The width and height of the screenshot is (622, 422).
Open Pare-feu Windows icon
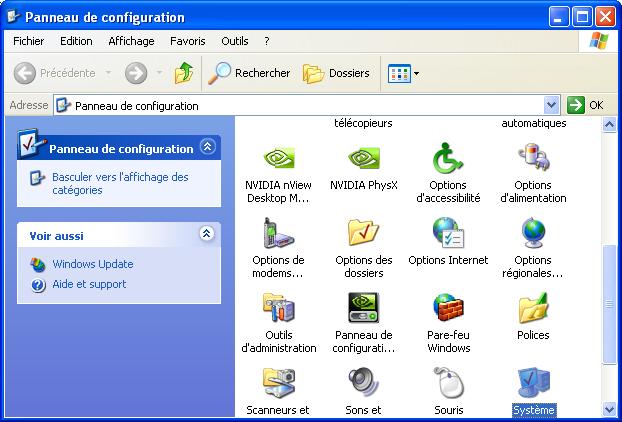tap(448, 307)
